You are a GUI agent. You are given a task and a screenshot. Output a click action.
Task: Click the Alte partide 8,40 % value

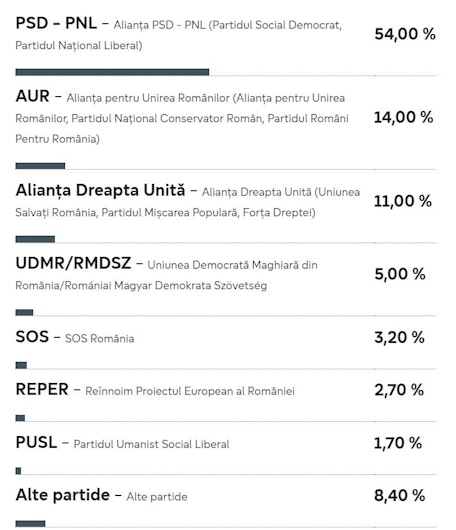click(400, 496)
